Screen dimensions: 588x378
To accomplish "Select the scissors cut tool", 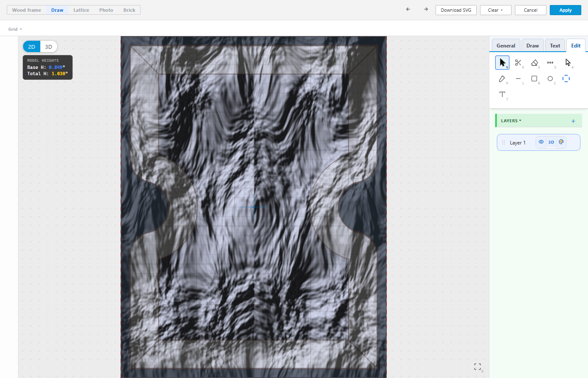I will click(518, 63).
